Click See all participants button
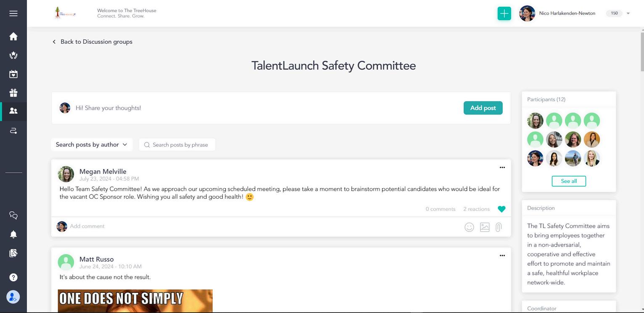The width and height of the screenshot is (644, 313). (x=569, y=181)
